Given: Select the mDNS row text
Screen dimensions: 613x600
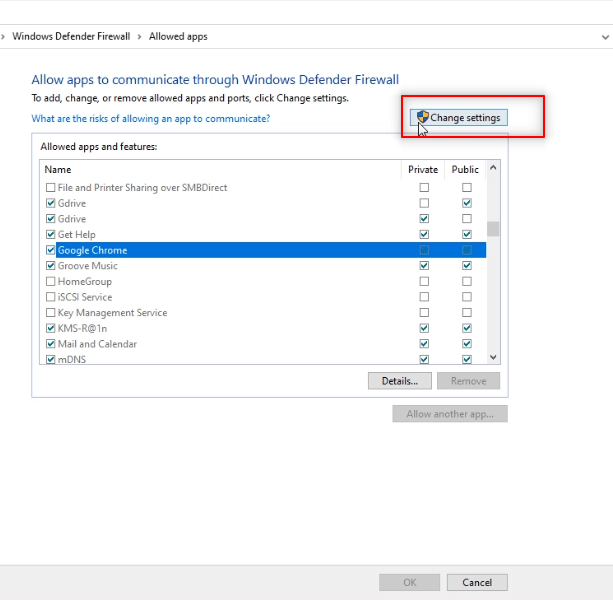Looking at the screenshot, I should click(x=72, y=360).
